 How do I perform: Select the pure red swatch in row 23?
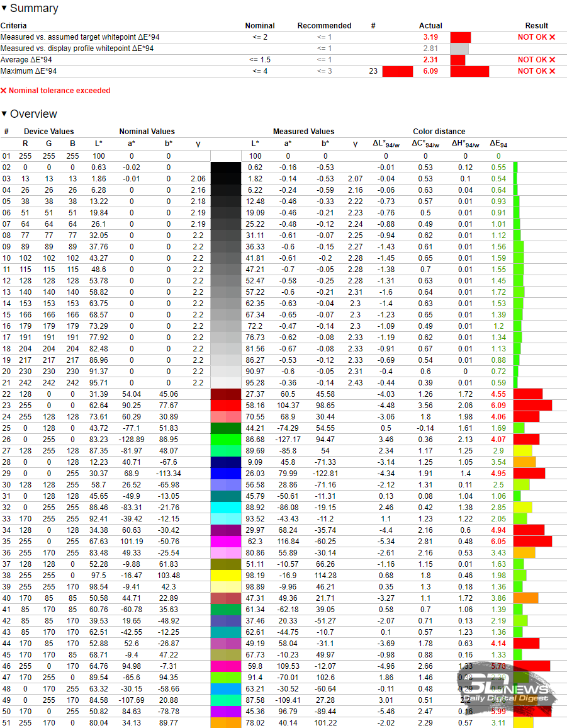tap(226, 405)
